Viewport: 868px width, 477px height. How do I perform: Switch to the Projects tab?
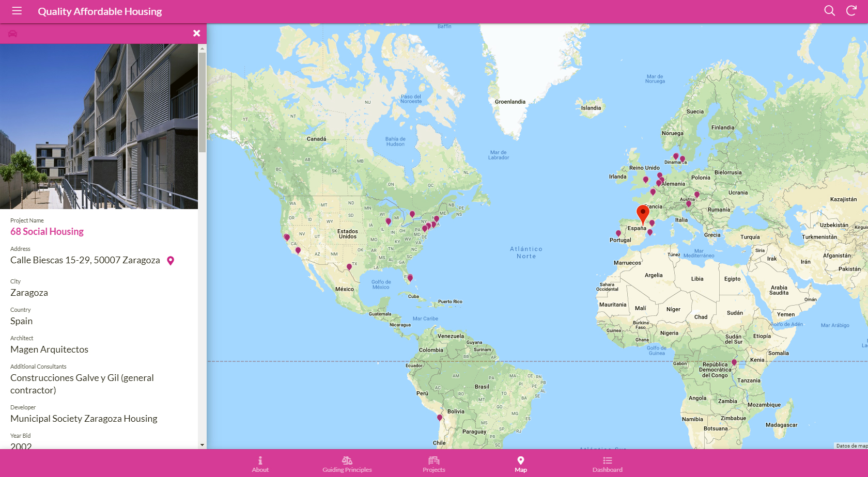coord(434,464)
